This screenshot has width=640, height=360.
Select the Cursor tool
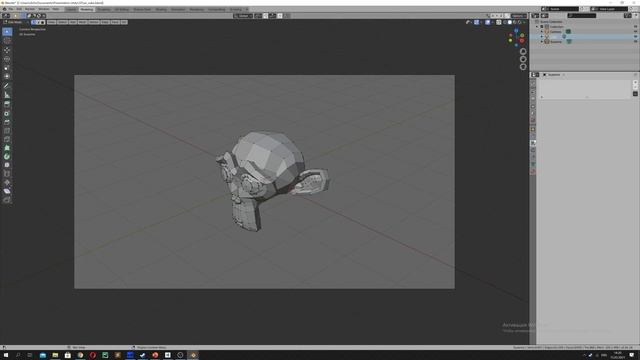tap(7, 40)
